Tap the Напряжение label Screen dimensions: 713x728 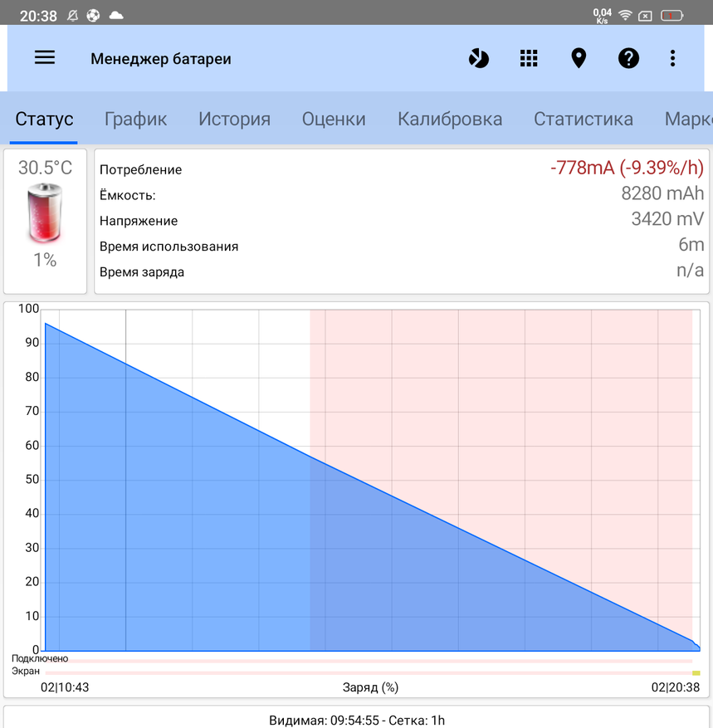[139, 221]
